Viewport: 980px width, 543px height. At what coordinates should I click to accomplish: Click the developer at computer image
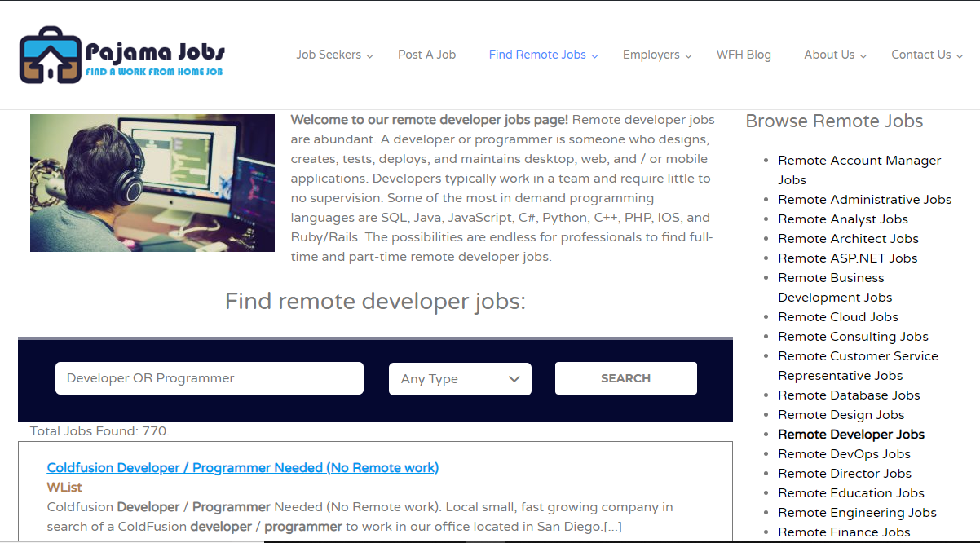point(152,183)
